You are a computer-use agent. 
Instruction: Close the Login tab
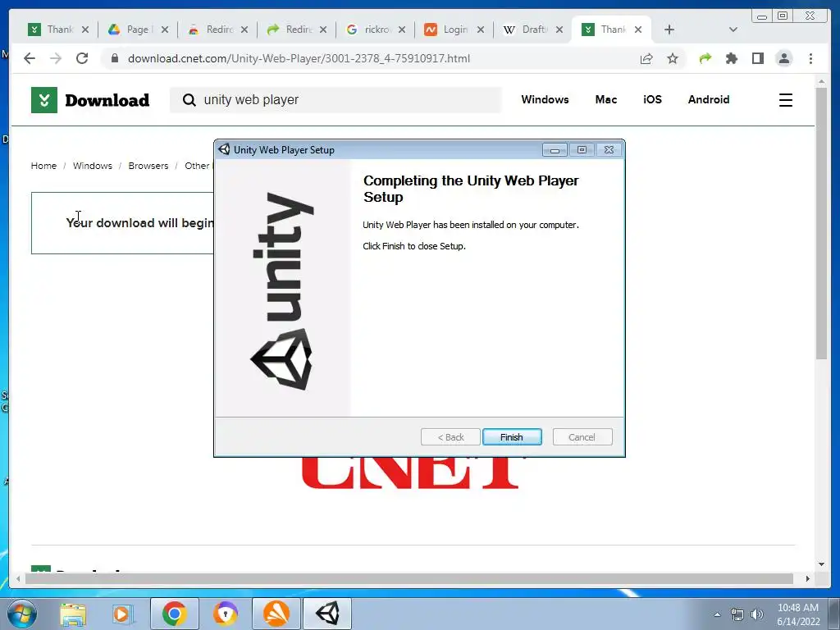(481, 30)
